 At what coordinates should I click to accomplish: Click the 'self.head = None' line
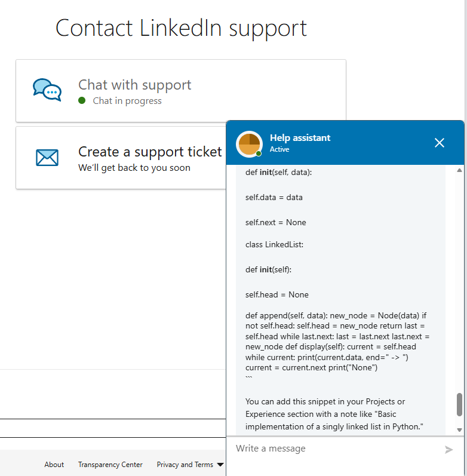(x=277, y=295)
